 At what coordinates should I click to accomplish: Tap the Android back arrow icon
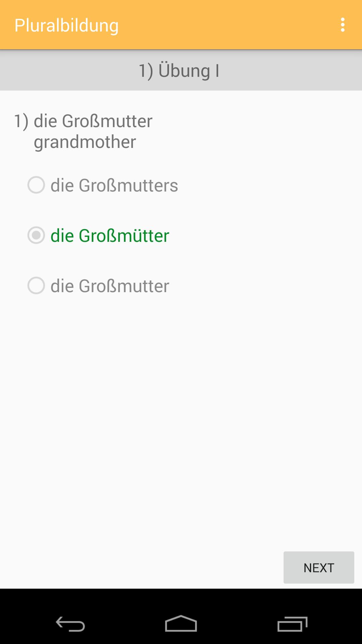tap(70, 624)
